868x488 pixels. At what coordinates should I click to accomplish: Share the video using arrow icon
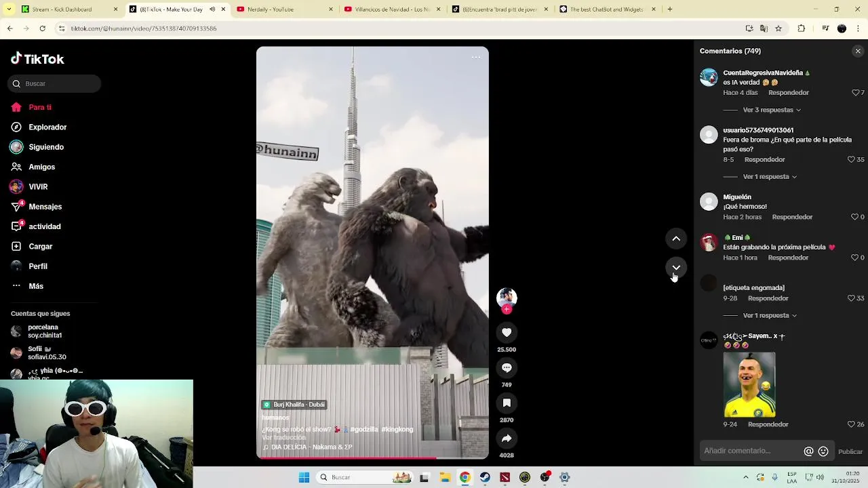[507, 438]
